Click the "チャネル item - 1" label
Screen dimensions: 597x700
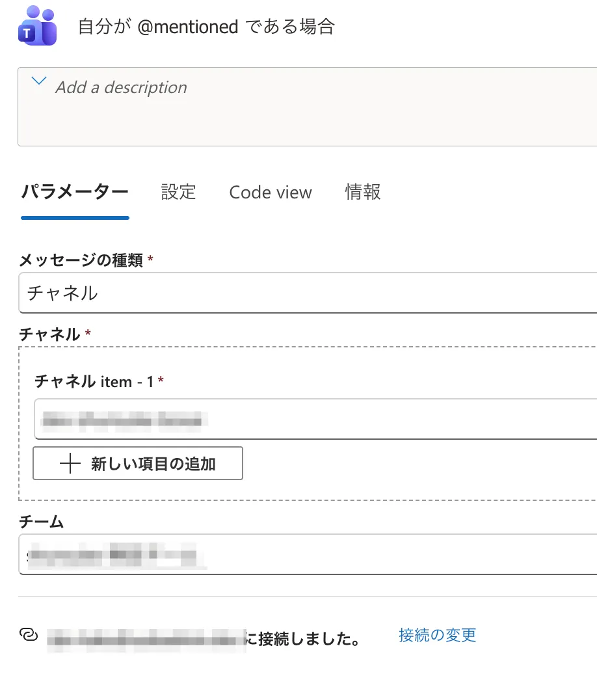click(94, 381)
